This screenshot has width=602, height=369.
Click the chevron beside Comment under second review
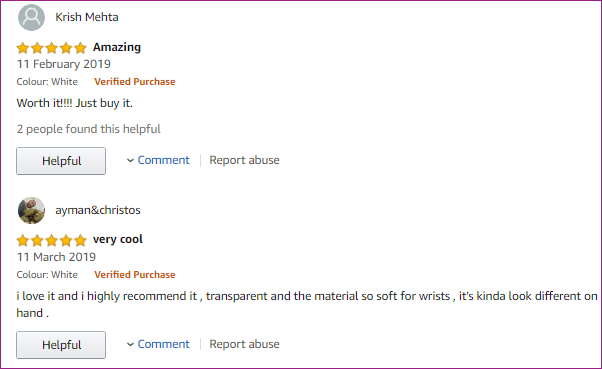(130, 344)
